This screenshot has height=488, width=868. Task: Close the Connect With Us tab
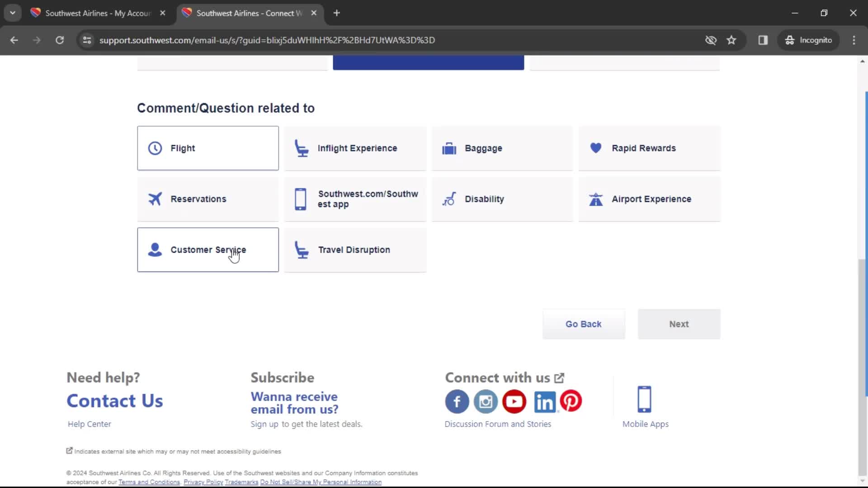tap(314, 13)
